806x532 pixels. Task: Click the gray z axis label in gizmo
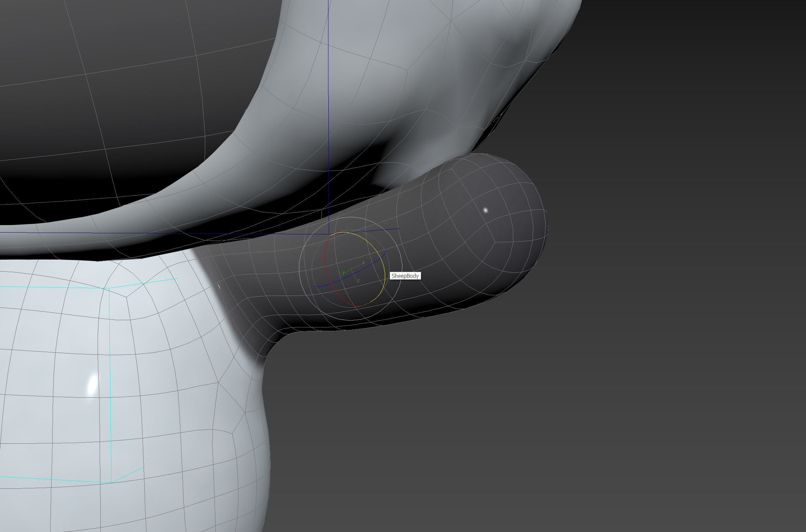pyautogui.click(x=358, y=281)
